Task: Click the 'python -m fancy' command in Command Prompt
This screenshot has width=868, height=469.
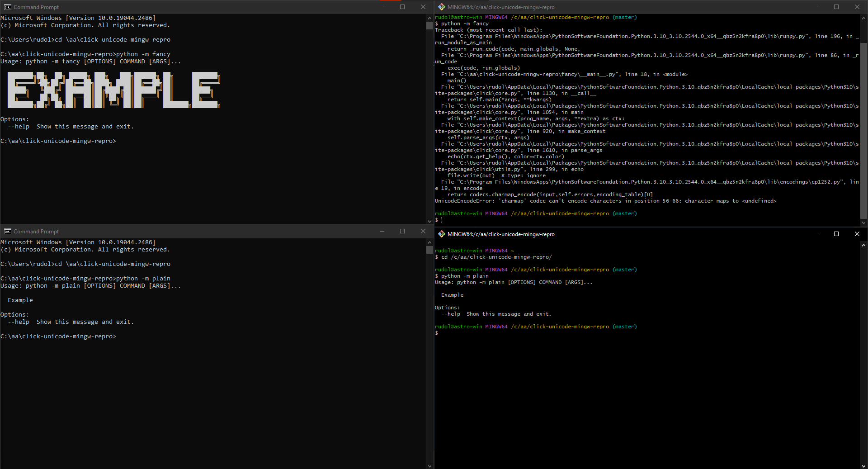Action: pyautogui.click(x=143, y=54)
